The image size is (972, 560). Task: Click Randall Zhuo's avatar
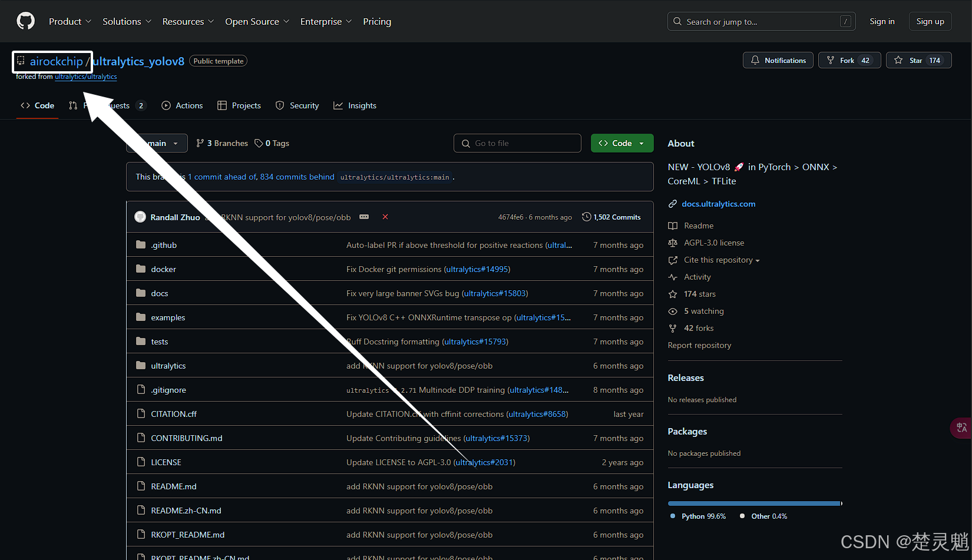click(140, 217)
